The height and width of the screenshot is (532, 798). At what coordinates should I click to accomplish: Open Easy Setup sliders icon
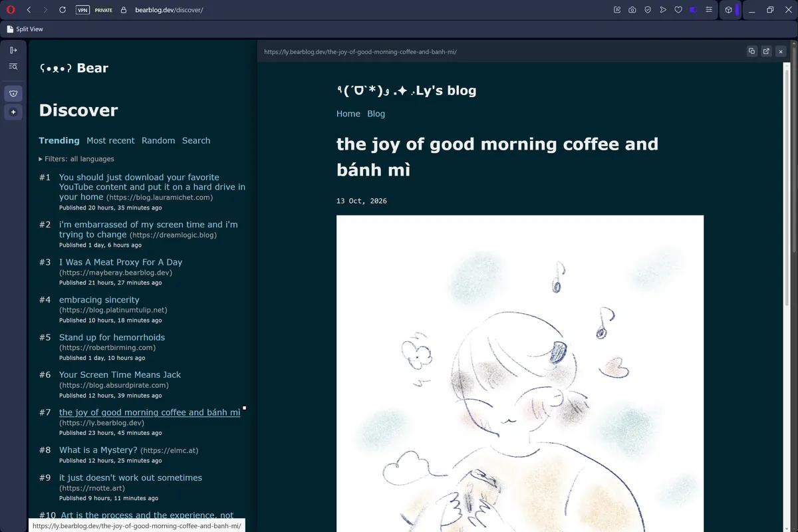[709, 10]
